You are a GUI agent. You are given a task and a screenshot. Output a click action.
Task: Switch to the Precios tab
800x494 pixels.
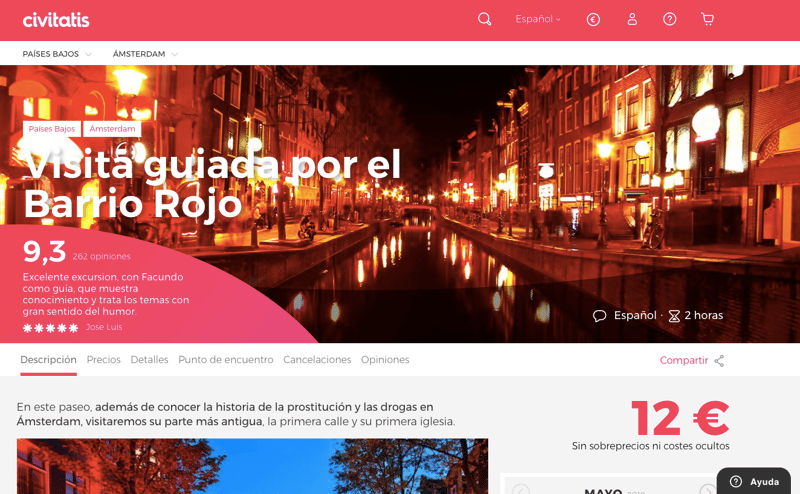[103, 360]
